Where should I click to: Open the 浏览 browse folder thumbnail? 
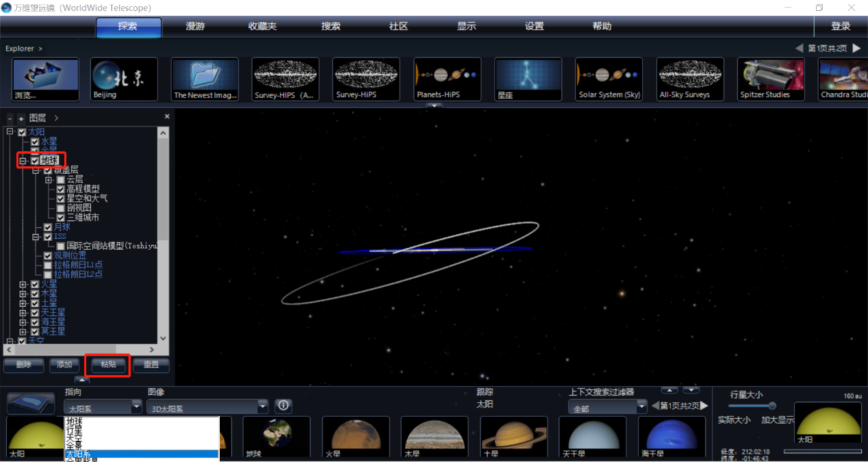click(46, 79)
